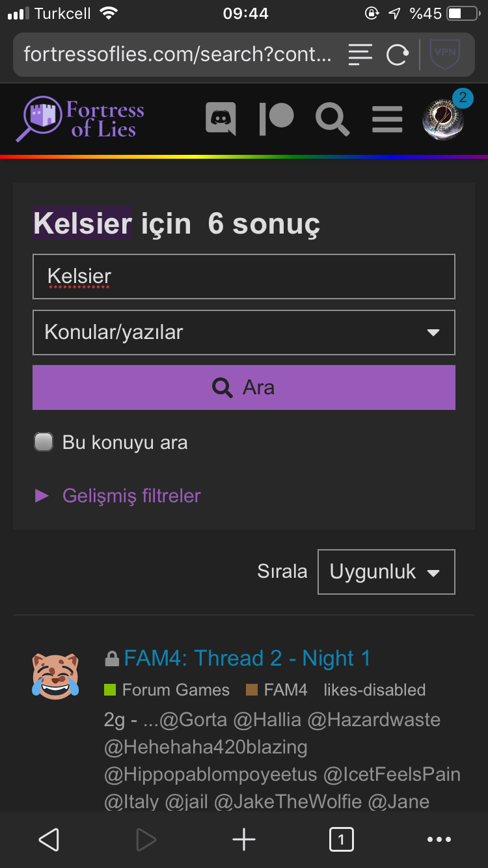Select the FAM4 category tag
The image size is (488, 868).
click(x=277, y=690)
